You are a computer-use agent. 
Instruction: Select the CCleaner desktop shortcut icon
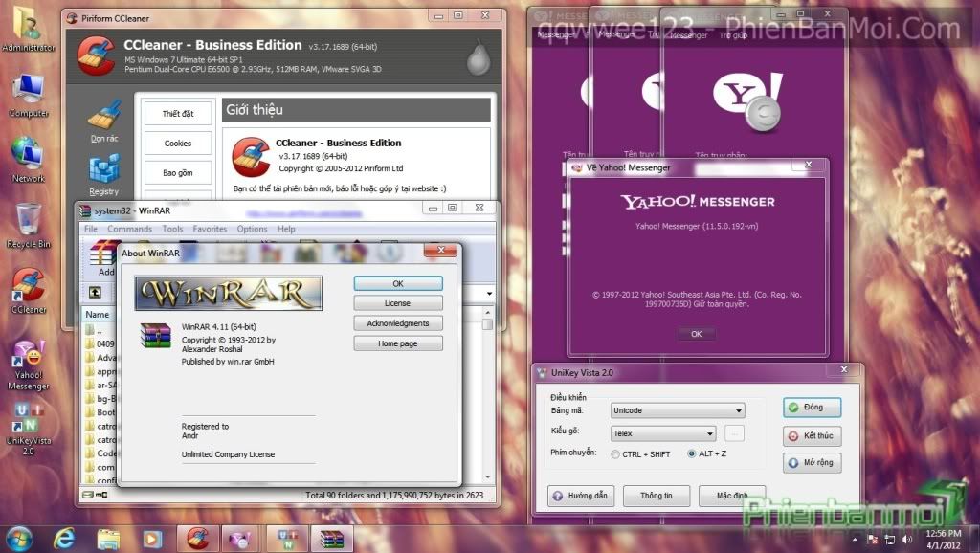28,291
